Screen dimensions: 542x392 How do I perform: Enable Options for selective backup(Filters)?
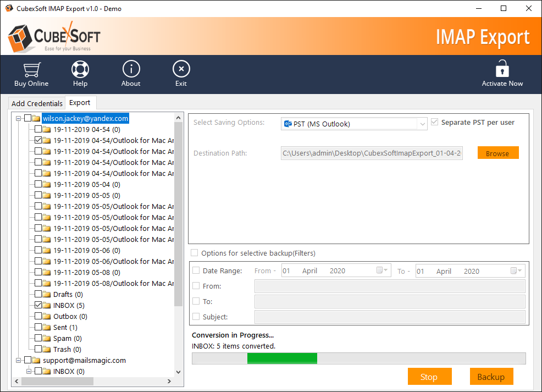pyautogui.click(x=195, y=253)
